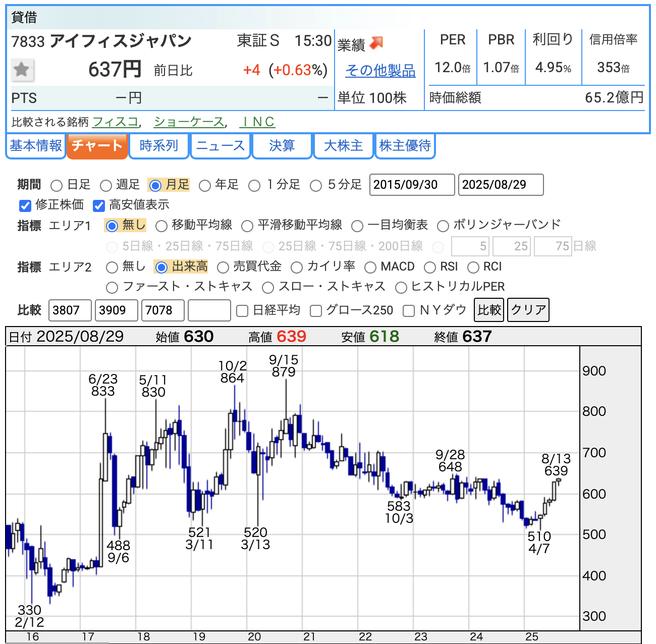Enable the グロース250 comparison checkbox

tap(316, 311)
